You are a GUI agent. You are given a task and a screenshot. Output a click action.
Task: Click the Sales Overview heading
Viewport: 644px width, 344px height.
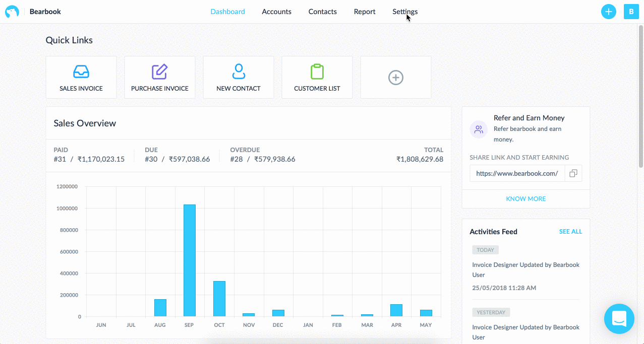pyautogui.click(x=85, y=123)
